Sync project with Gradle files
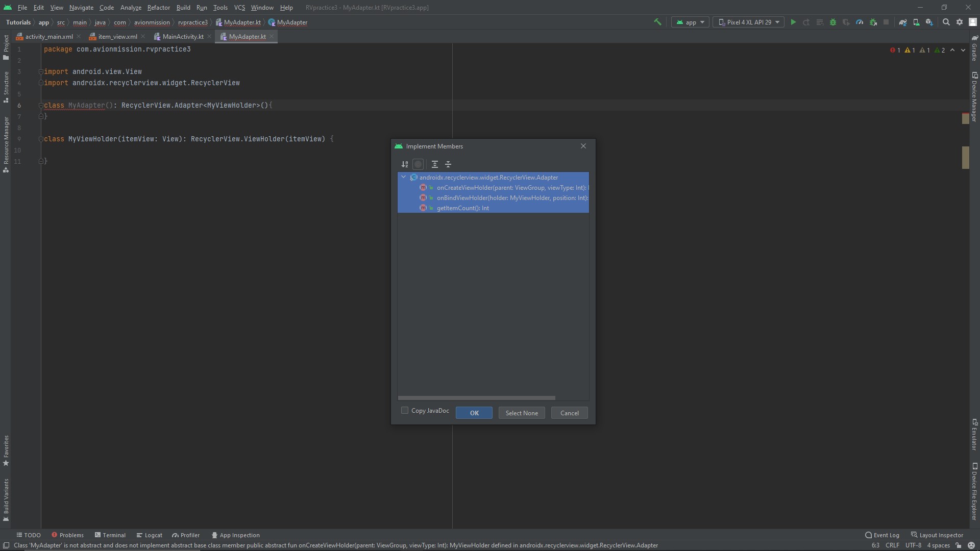This screenshot has width=980, height=551. click(x=903, y=22)
